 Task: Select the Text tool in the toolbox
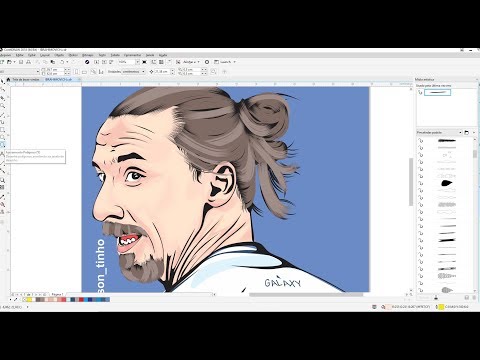[3, 154]
